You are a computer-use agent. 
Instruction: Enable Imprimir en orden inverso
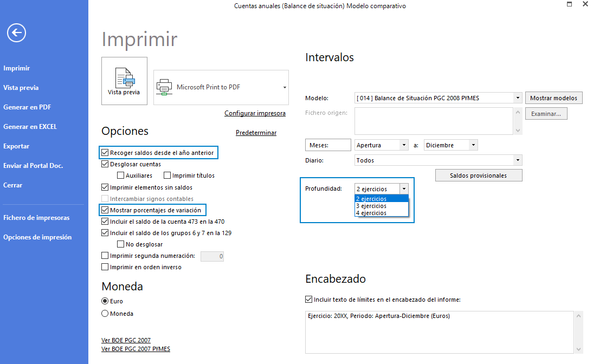point(105,267)
